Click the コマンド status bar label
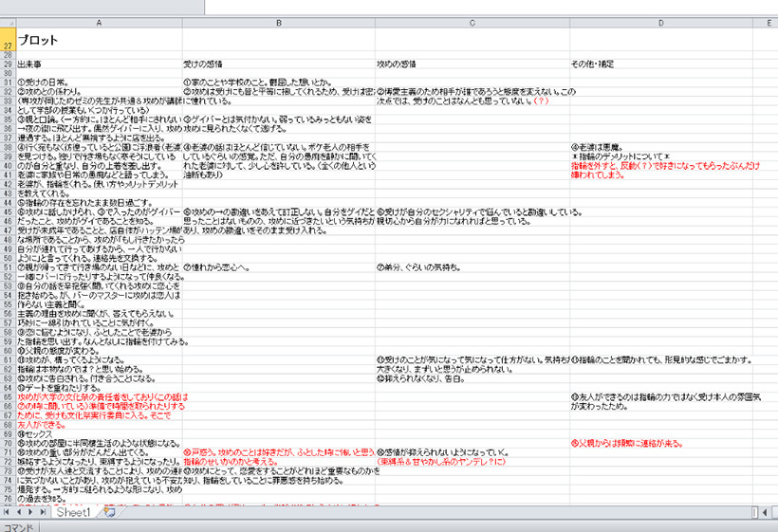The width and height of the screenshot is (778, 532). click(18, 527)
